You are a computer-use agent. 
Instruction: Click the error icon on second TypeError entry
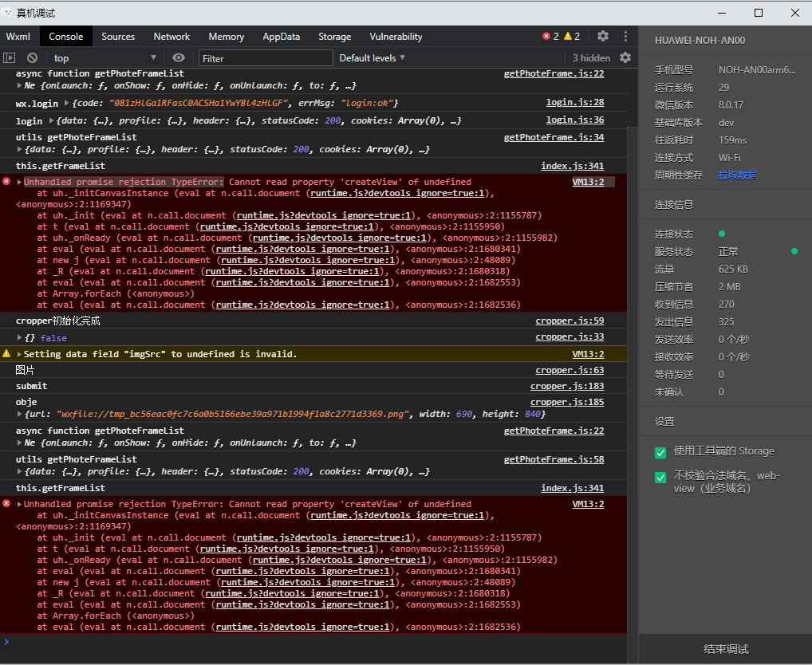coord(6,504)
